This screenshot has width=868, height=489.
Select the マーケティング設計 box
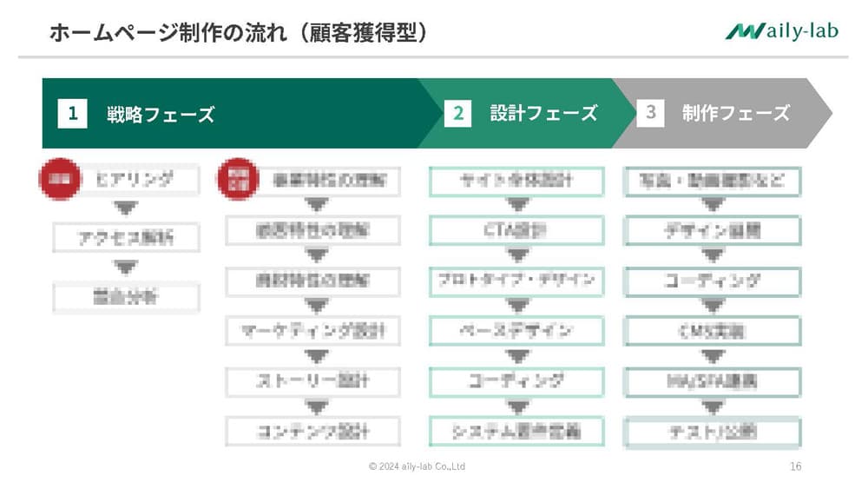[312, 331]
